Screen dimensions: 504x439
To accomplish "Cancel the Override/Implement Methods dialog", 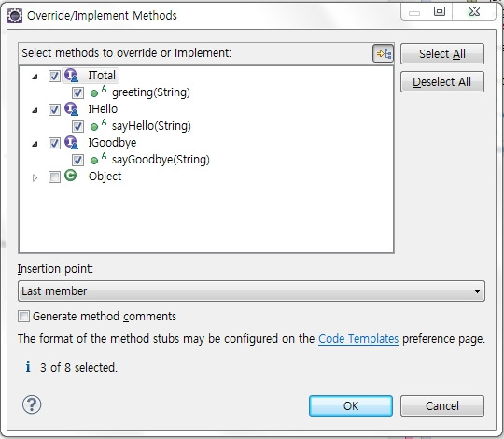I will click(442, 406).
